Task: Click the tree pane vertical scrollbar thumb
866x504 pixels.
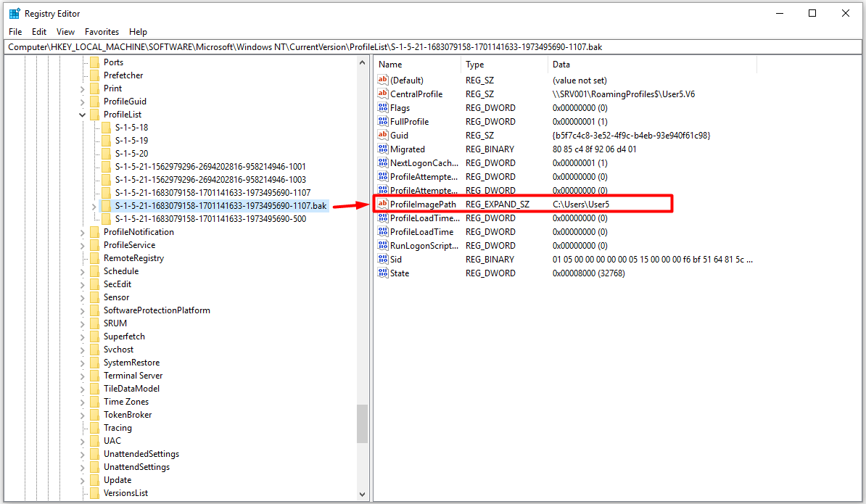Action: (x=363, y=424)
